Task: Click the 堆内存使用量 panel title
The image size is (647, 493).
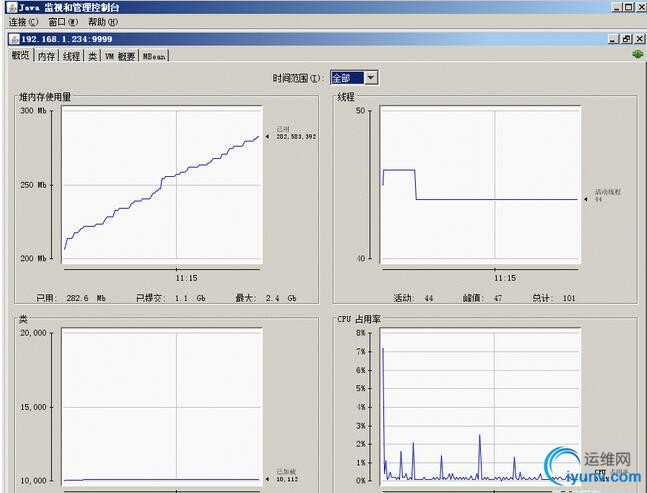Action: tap(45, 97)
